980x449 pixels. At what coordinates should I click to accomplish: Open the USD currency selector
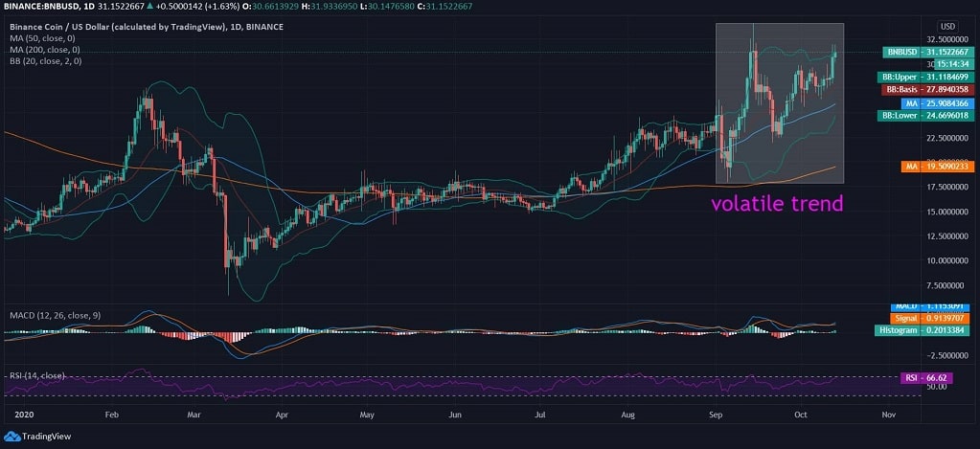point(947,27)
